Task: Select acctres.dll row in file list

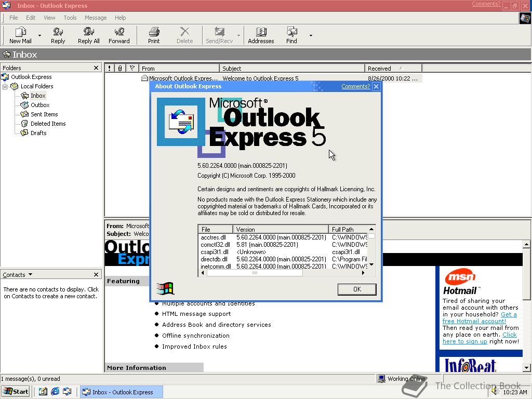Action: (283, 237)
